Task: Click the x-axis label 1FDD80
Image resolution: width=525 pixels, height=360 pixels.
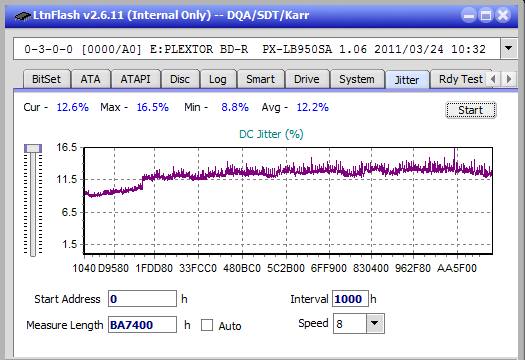Action: pos(154,268)
